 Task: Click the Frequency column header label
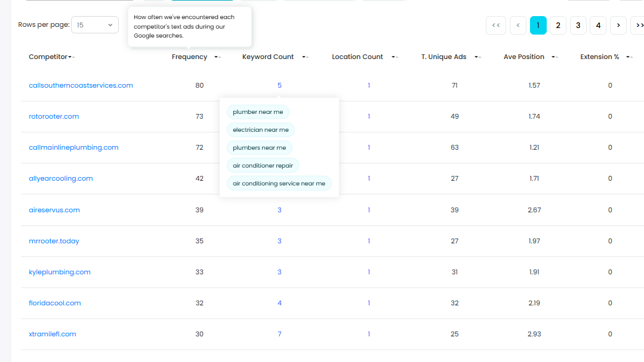(189, 57)
